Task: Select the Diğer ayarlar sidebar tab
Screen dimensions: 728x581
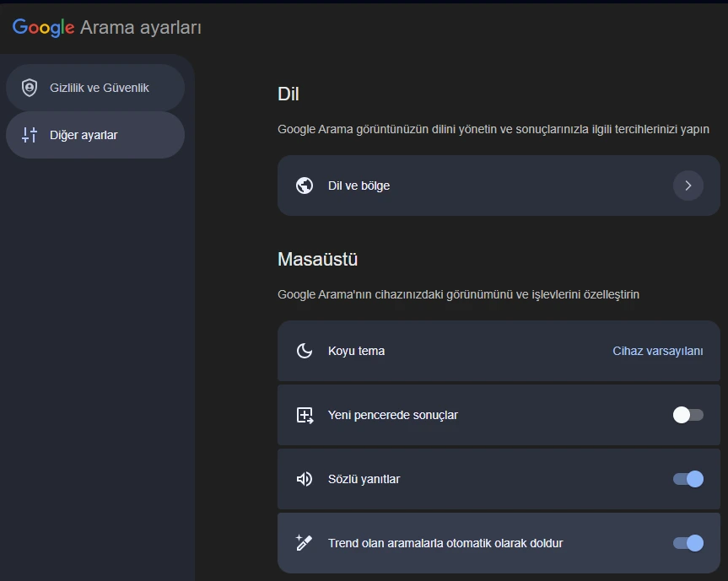Action: click(x=84, y=135)
